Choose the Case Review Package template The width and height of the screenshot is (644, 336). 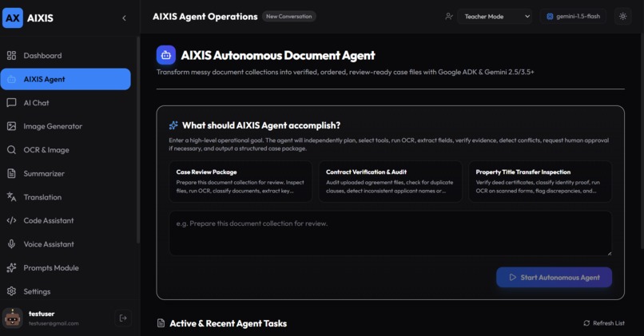tap(241, 181)
